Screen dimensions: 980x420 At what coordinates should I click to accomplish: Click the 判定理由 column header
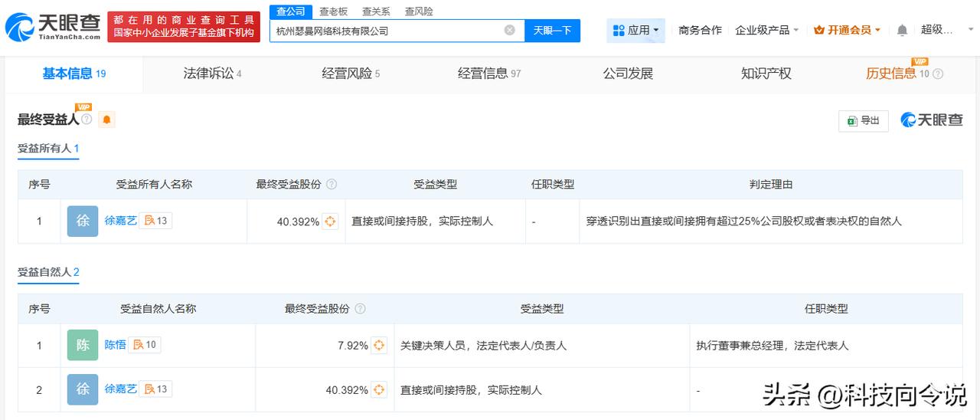[x=771, y=185]
